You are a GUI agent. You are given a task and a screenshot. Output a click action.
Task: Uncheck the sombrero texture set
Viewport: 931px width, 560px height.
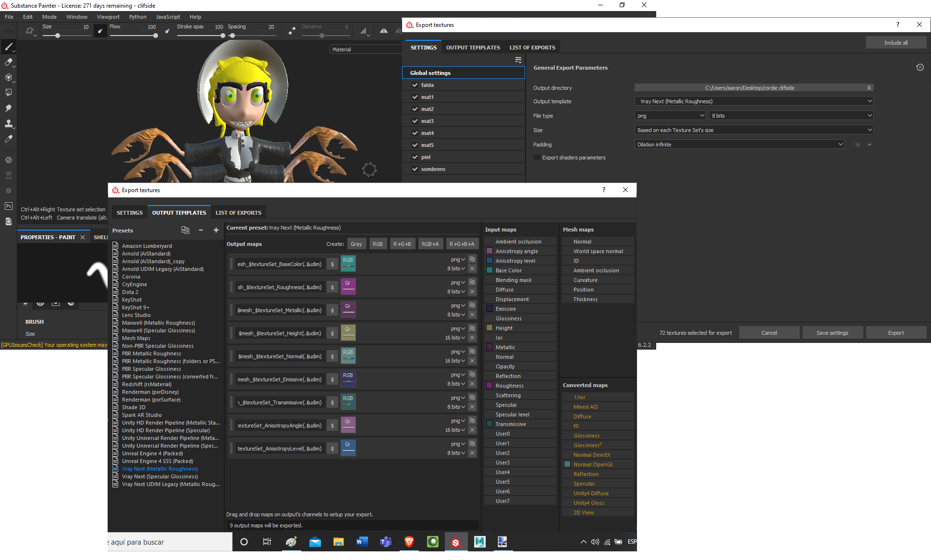[x=415, y=169]
